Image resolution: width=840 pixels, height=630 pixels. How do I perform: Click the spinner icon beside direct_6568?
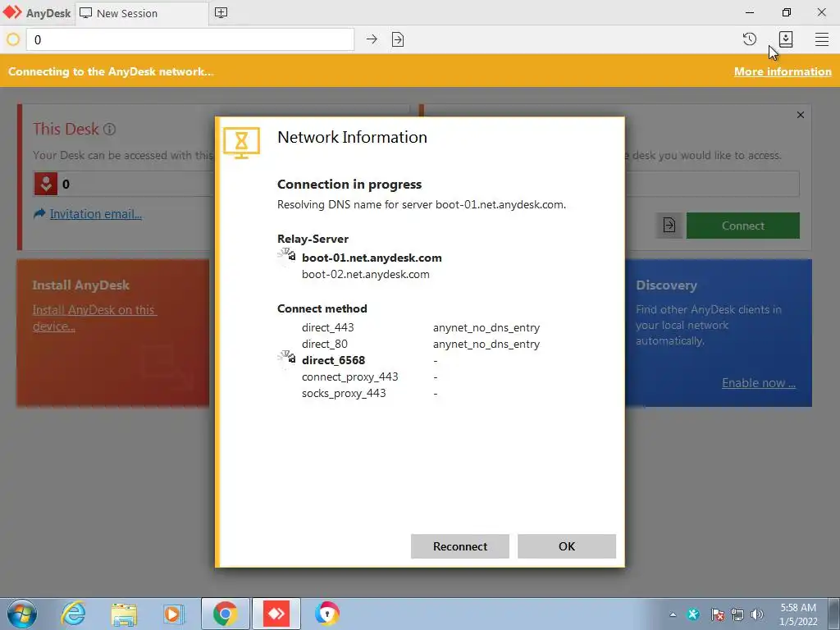pos(286,359)
